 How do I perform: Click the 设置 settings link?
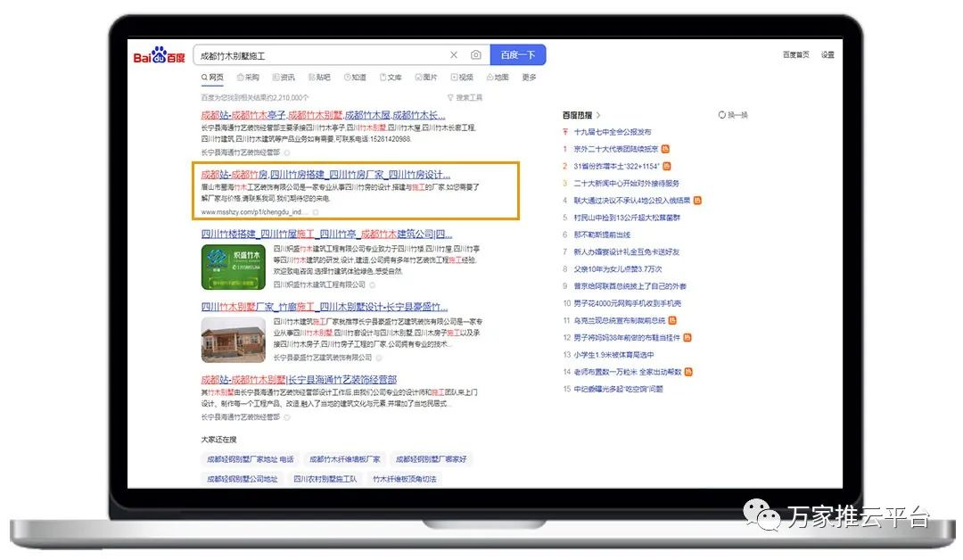(827, 55)
